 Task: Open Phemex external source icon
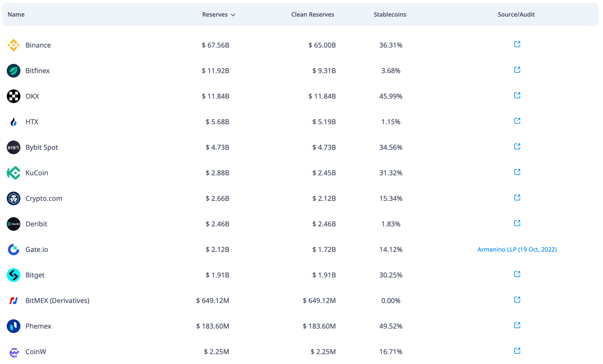point(517,325)
